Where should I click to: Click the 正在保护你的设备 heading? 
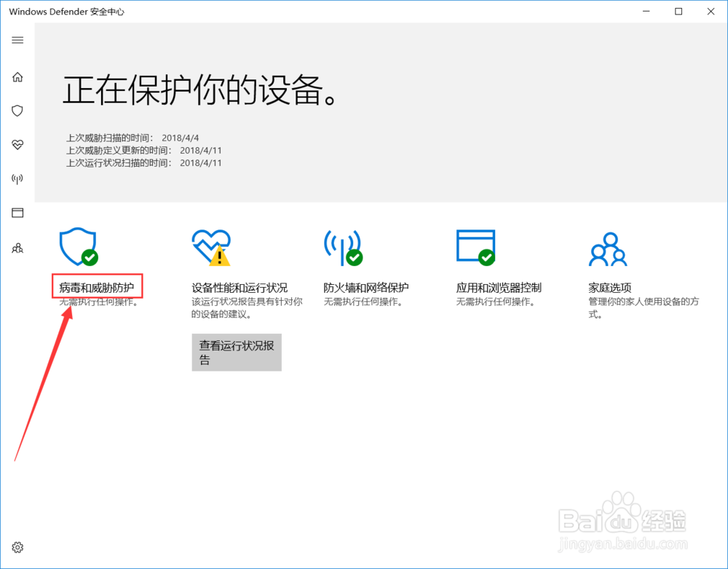pyautogui.click(x=201, y=90)
